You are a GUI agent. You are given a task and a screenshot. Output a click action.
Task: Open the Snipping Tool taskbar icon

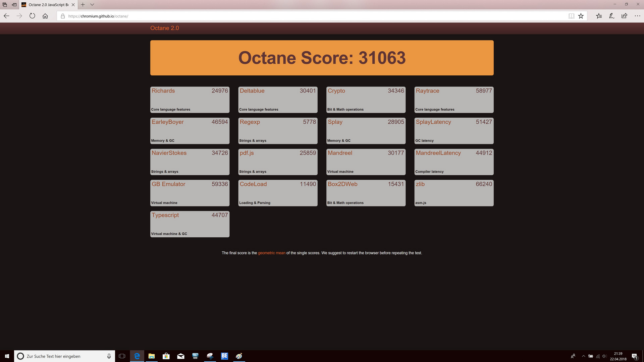click(210, 356)
